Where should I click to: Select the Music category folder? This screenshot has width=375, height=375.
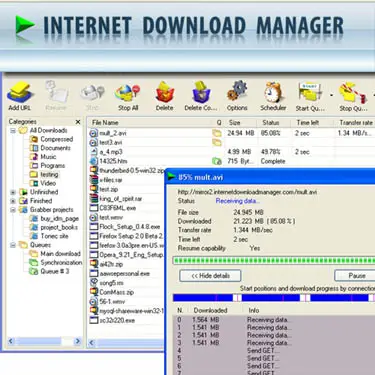[43, 157]
